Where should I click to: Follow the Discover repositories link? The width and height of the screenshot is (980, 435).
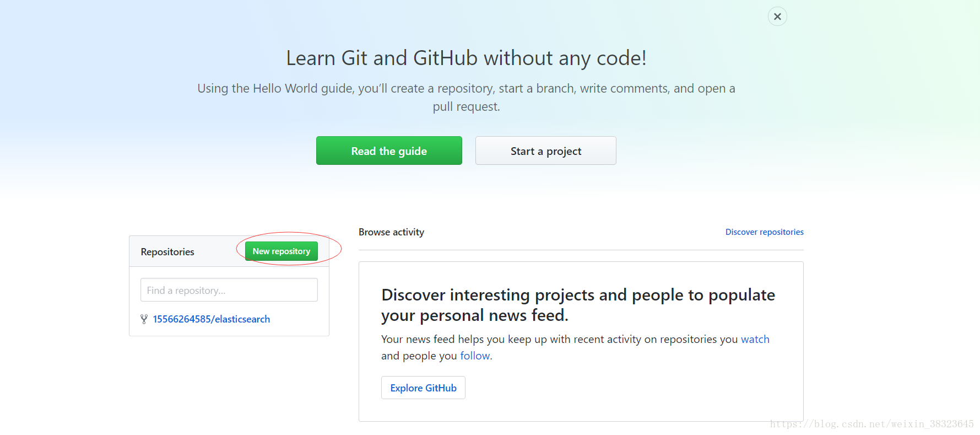pos(764,232)
